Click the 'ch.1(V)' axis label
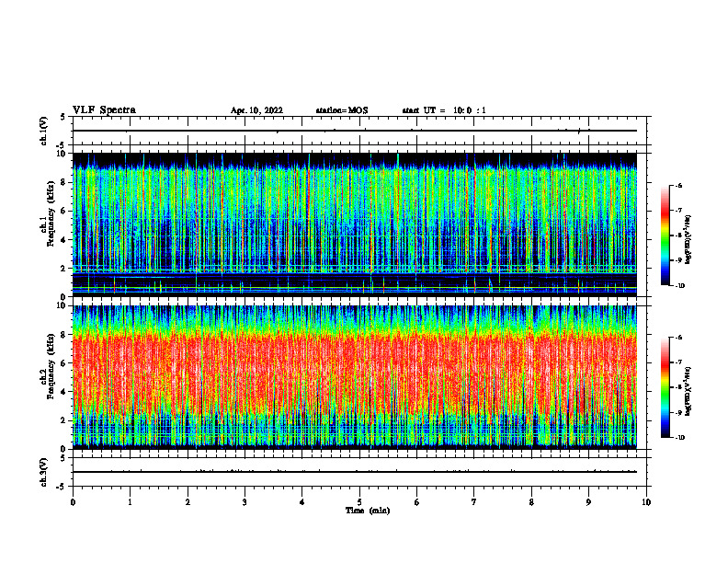The image size is (728, 563). (43, 131)
